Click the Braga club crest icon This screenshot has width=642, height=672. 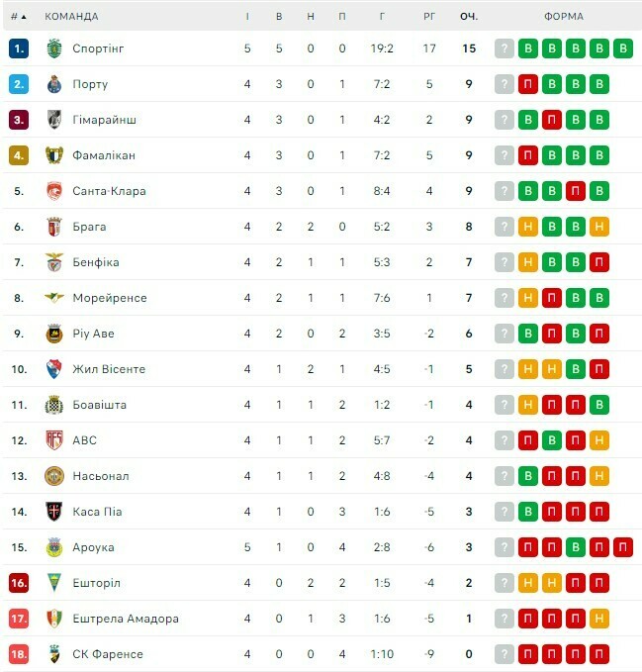54,227
